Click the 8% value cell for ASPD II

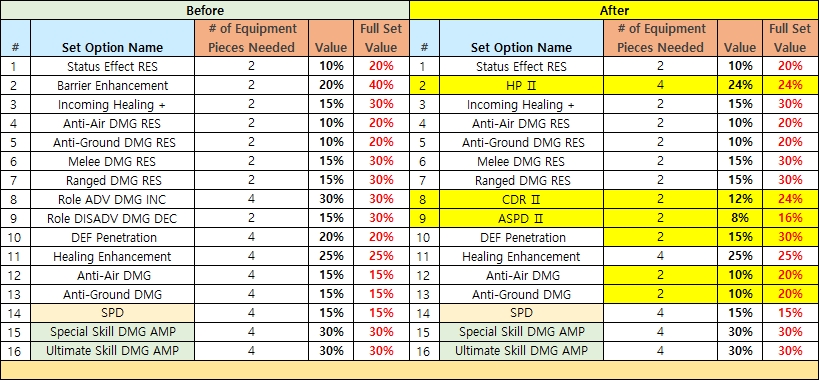[x=740, y=218]
